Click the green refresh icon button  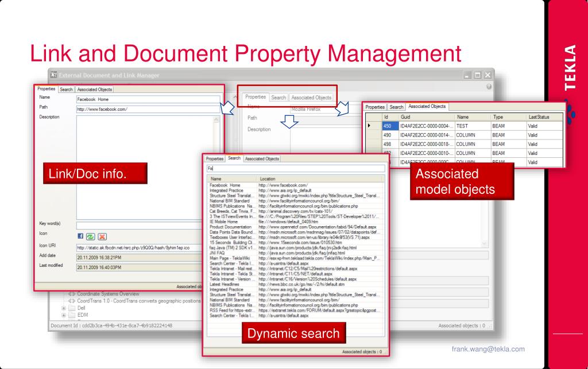[90, 236]
